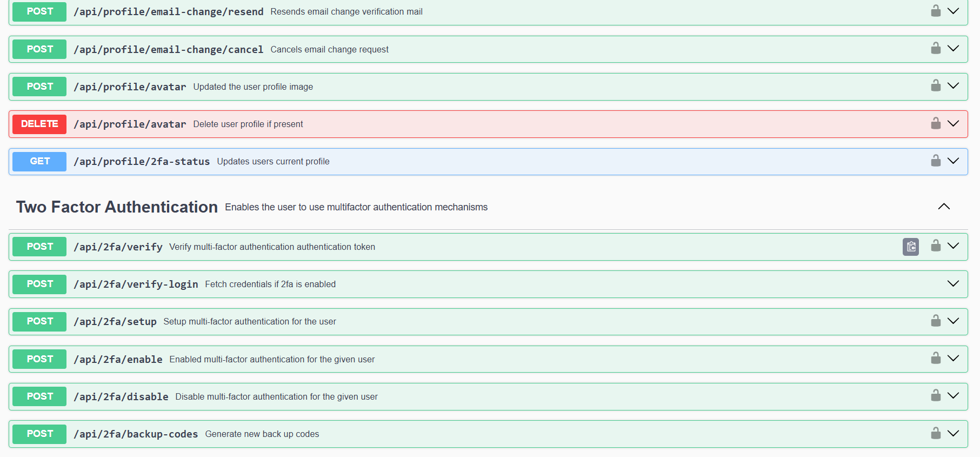Click the lock icon on email-change/resend row

click(936, 11)
